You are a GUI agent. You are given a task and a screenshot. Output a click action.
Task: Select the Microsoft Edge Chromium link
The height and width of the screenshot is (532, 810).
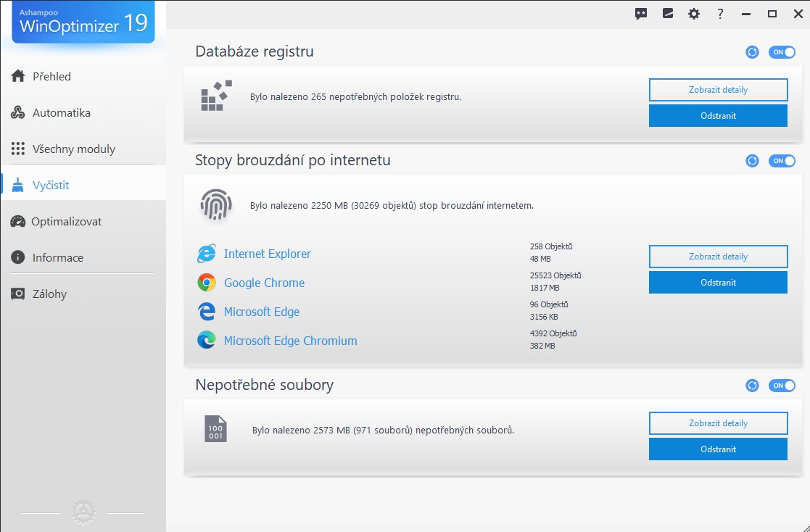click(290, 341)
